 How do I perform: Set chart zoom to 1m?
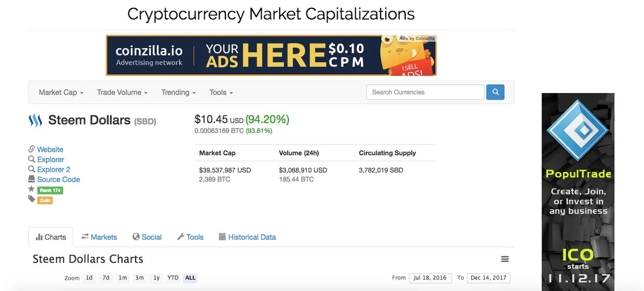tap(122, 278)
